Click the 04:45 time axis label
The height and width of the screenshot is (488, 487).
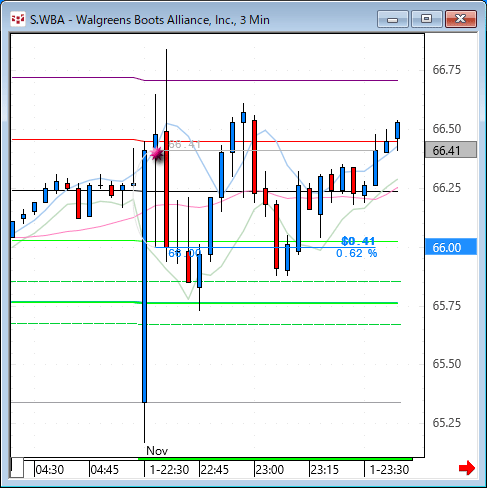[104, 470]
